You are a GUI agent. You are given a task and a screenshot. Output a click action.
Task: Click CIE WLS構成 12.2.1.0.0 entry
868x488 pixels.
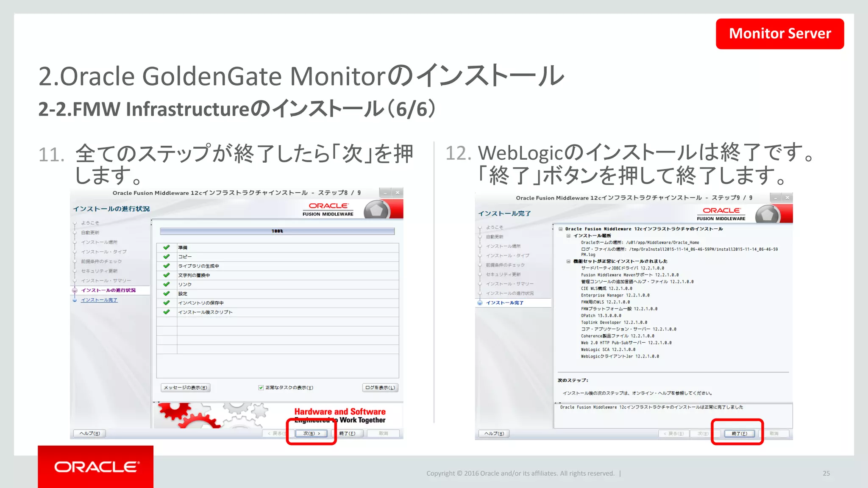click(x=606, y=288)
